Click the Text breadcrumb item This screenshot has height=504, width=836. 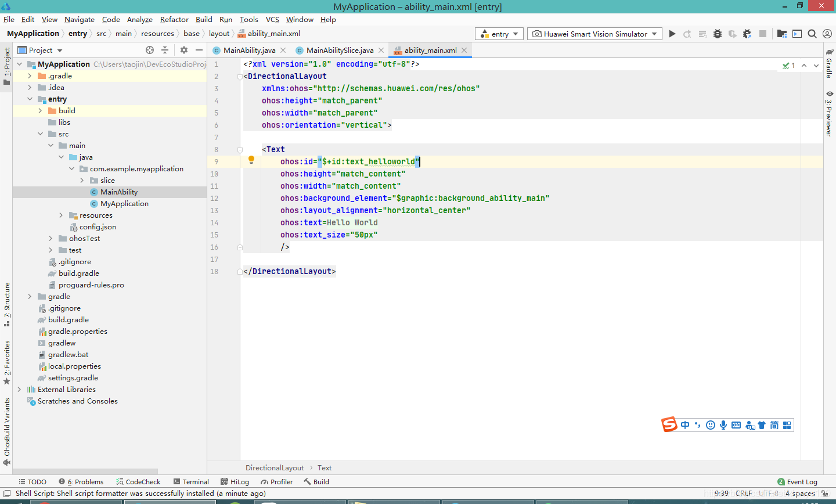(325, 468)
